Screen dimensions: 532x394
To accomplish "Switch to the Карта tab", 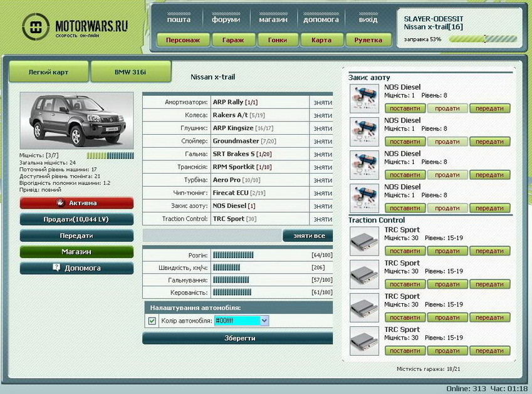I will (321, 40).
